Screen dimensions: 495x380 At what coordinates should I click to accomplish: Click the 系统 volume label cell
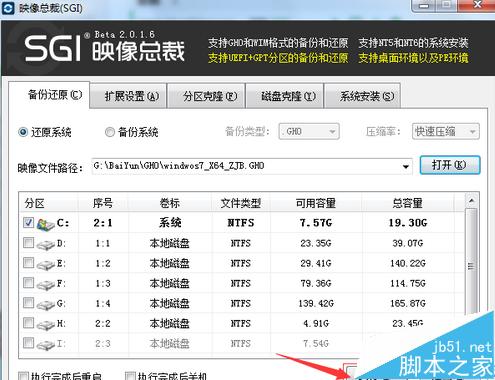point(170,223)
